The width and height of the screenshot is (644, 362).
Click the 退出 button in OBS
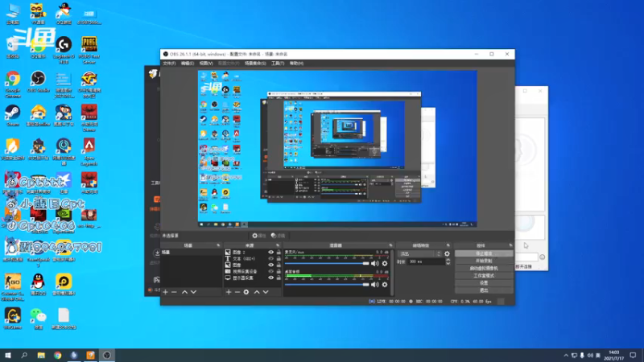pos(484,290)
